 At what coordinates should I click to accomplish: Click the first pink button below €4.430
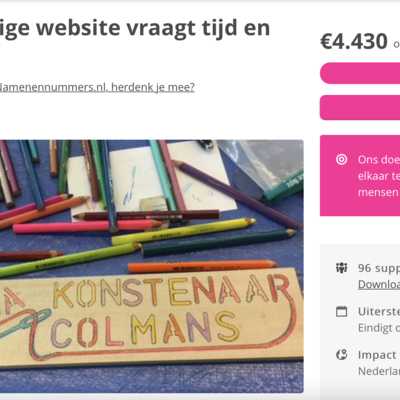[x=360, y=73]
